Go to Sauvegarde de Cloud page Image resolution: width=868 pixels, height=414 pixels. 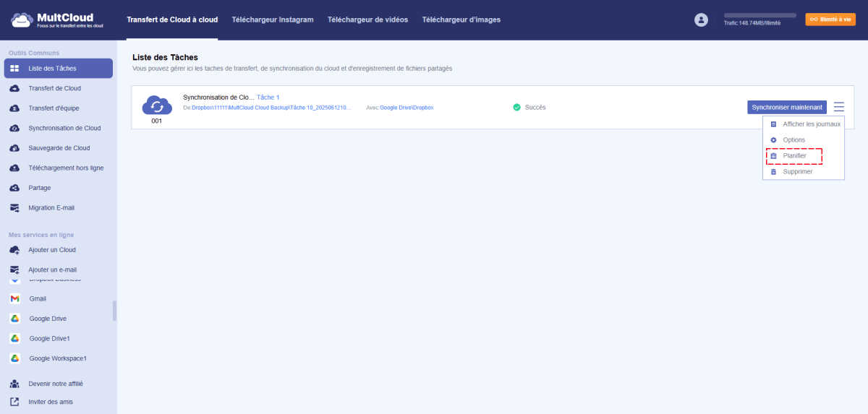(59, 148)
